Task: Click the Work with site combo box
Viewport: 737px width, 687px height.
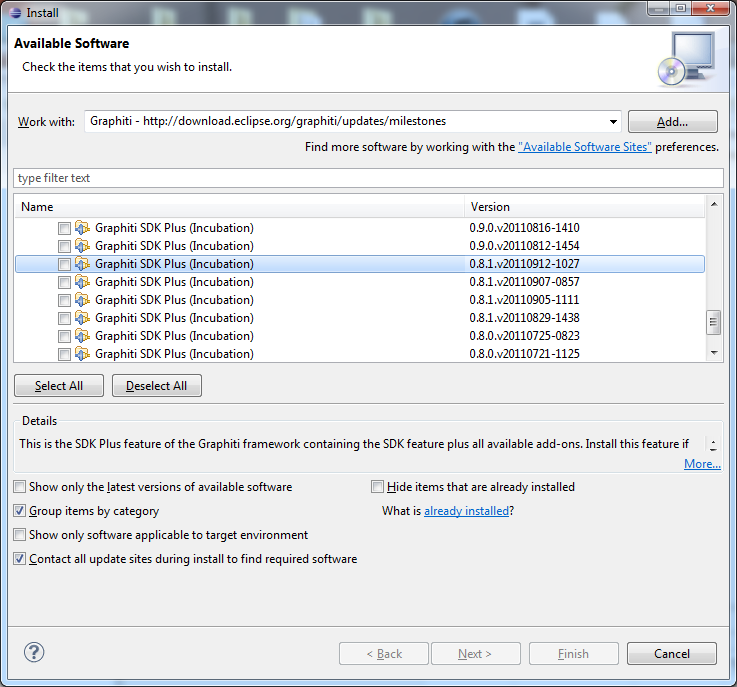Action: click(x=353, y=122)
